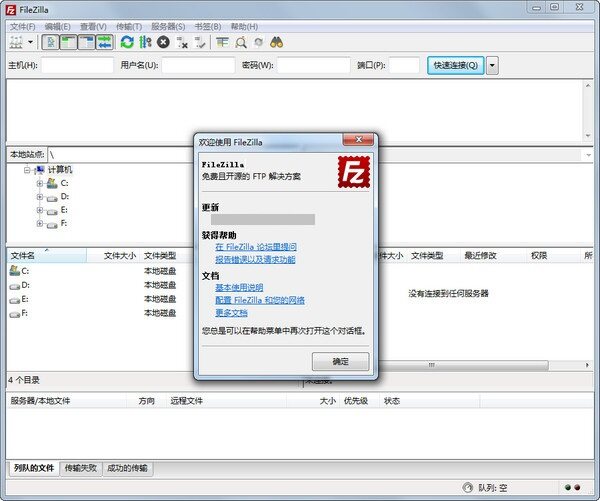Click red activity indicator light

[x=577, y=487]
